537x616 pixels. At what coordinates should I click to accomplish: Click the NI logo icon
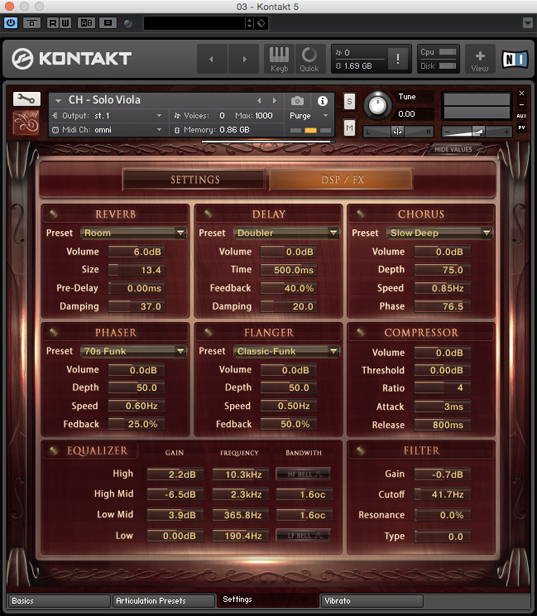(515, 59)
